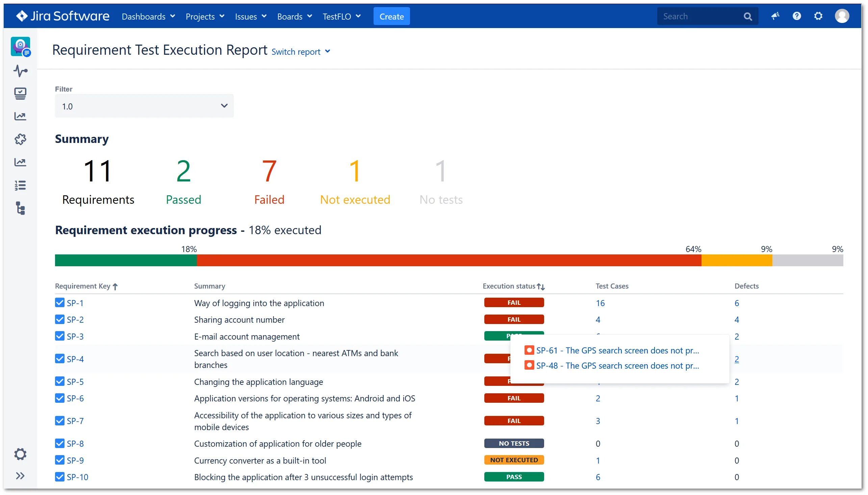Click the Create button
868x495 pixels.
tap(391, 16)
